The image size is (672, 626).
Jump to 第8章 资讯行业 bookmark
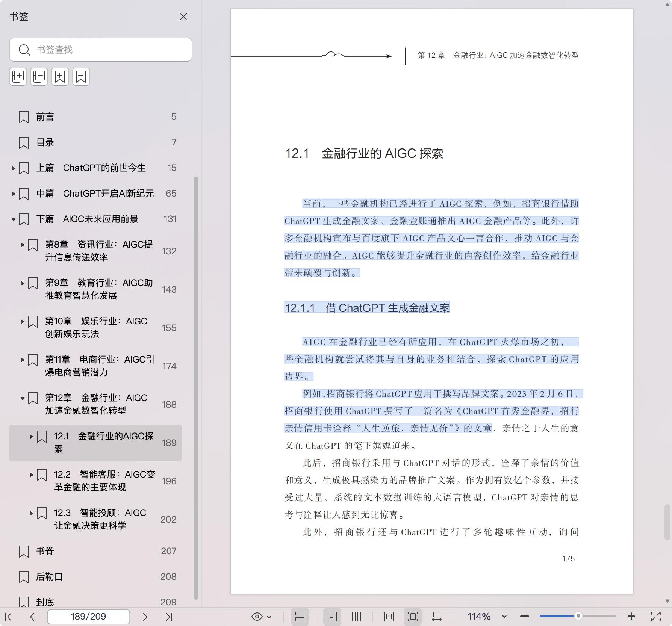pos(99,251)
